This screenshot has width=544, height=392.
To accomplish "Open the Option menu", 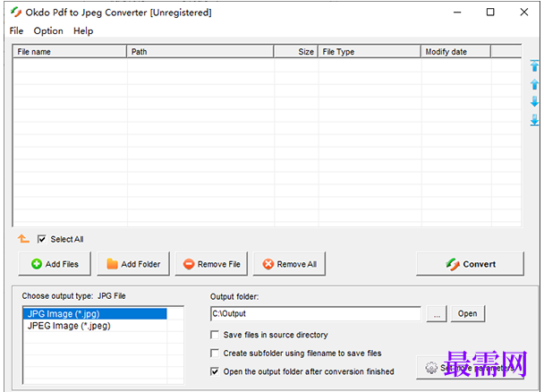I will point(48,30).
